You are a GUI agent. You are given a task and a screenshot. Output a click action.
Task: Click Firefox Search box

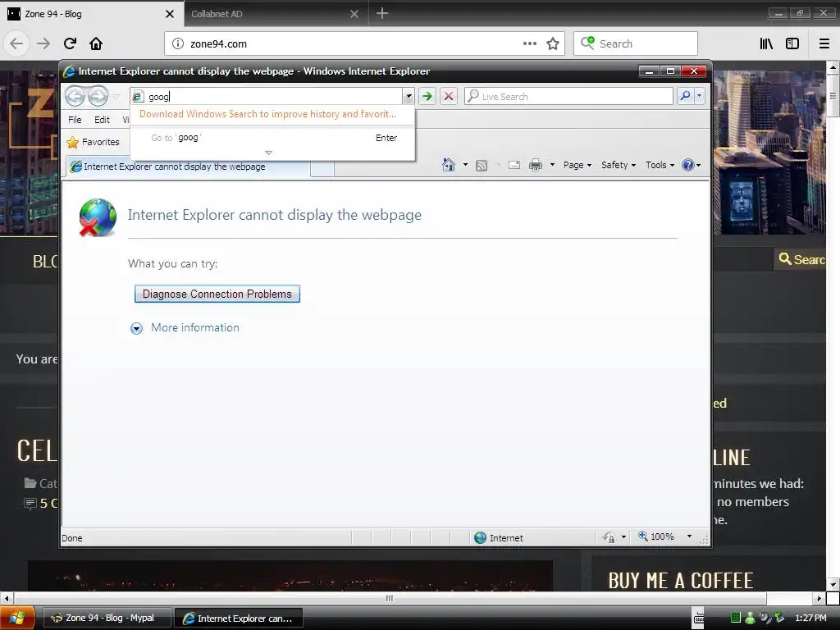click(x=636, y=44)
